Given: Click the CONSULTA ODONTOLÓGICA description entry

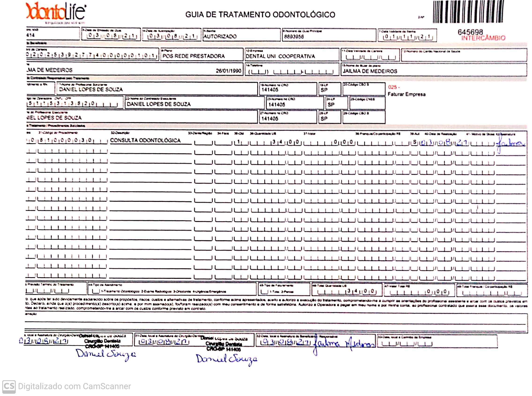Looking at the screenshot, I should coord(145,141).
